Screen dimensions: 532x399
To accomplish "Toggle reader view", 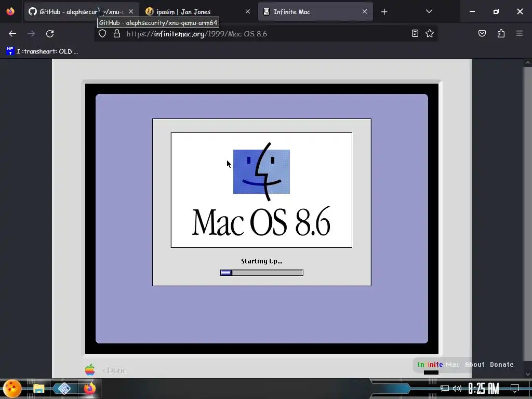I will pos(415,33).
